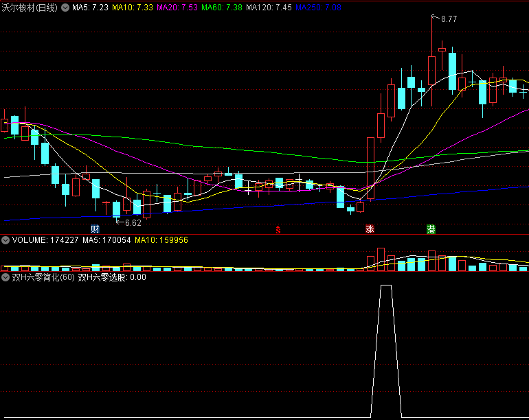Screen dimensions: 529x420
Task: Click the blue 财 event marker icon
Action: point(95,229)
